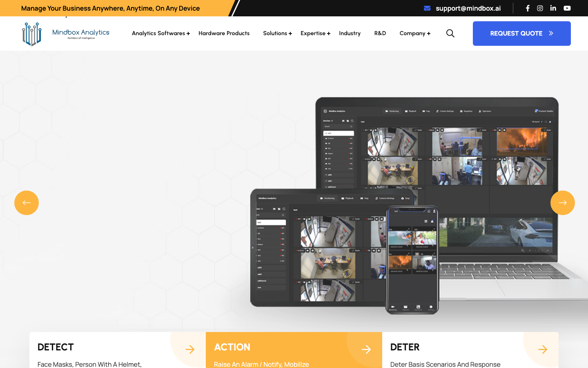This screenshot has height=368, width=588.
Task: Click the envelope mail icon
Action: tap(427, 8)
